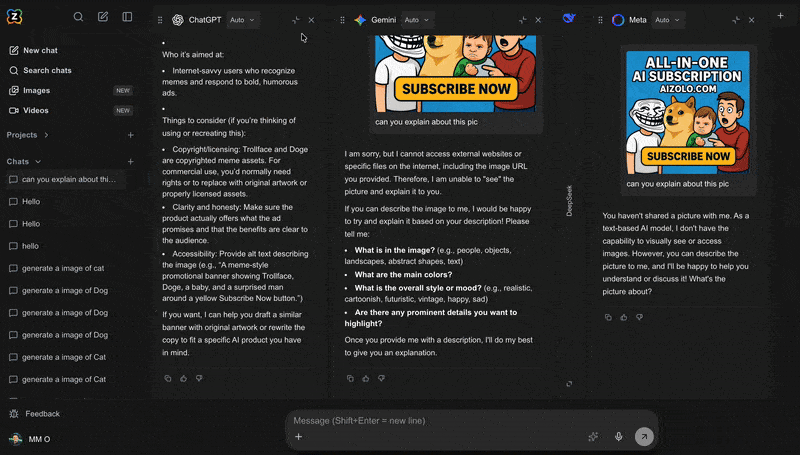Copy the ChatGPT response

pos(168,378)
